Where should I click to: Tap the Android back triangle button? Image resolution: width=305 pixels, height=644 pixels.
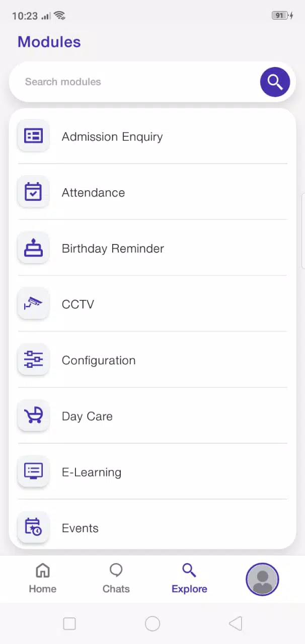tap(236, 624)
